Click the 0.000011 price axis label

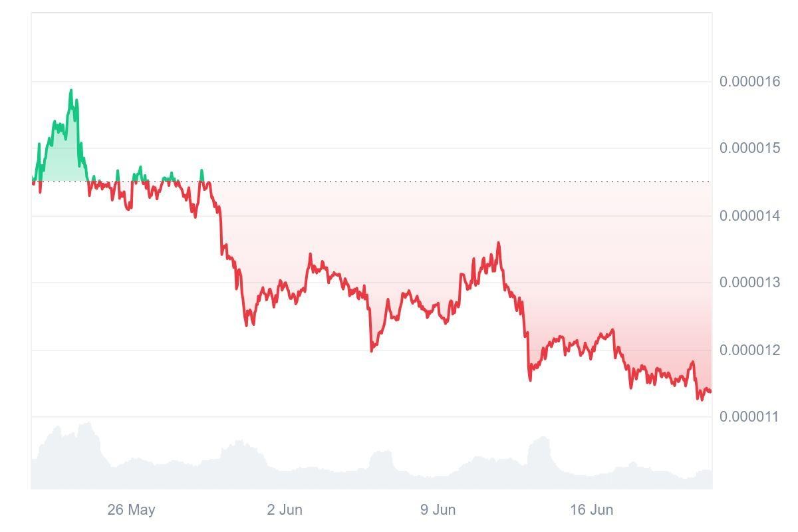tap(749, 417)
